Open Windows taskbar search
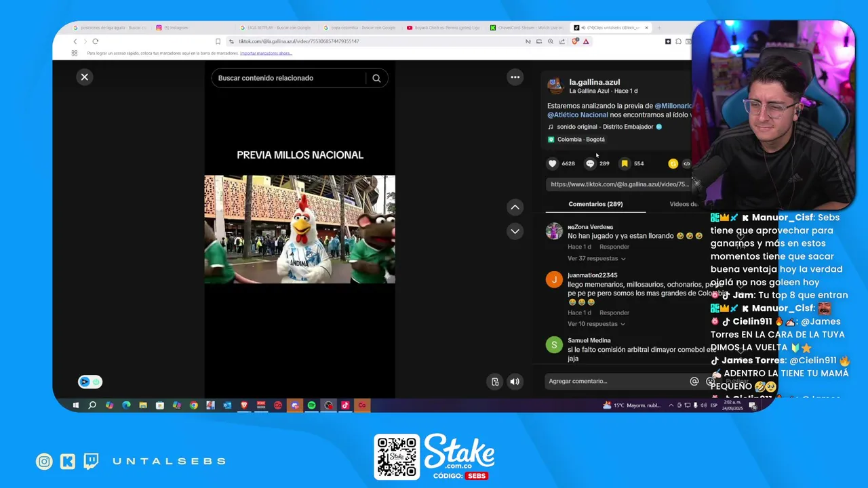868x488 pixels. coord(92,405)
